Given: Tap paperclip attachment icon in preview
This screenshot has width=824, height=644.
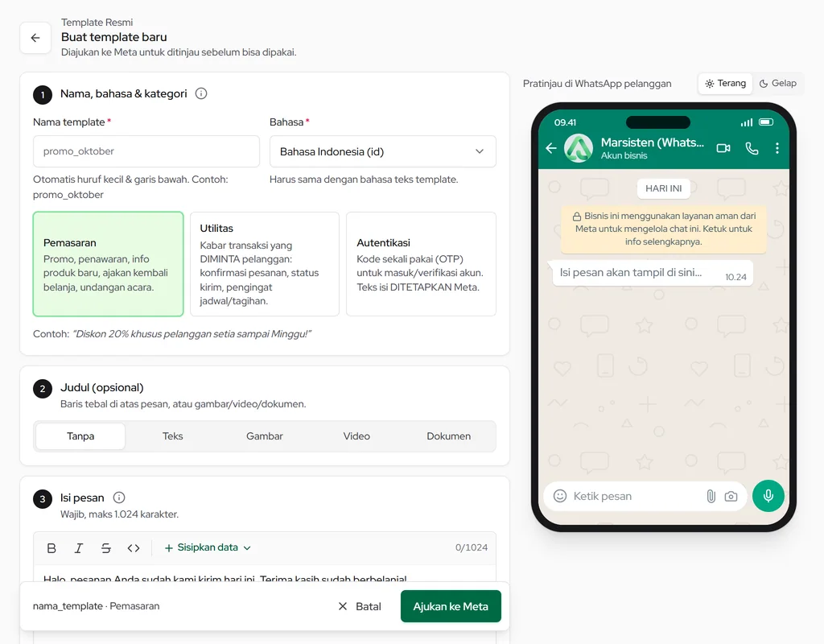Looking at the screenshot, I should pyautogui.click(x=711, y=496).
